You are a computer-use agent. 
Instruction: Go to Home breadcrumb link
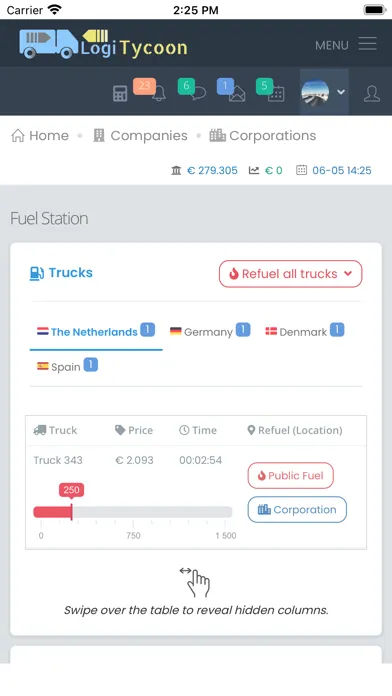pos(40,135)
